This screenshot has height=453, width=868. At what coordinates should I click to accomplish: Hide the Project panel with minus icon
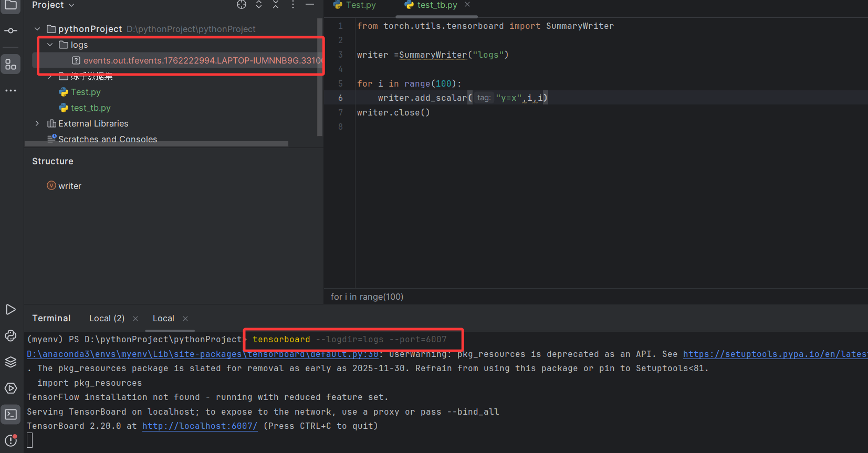pos(310,5)
